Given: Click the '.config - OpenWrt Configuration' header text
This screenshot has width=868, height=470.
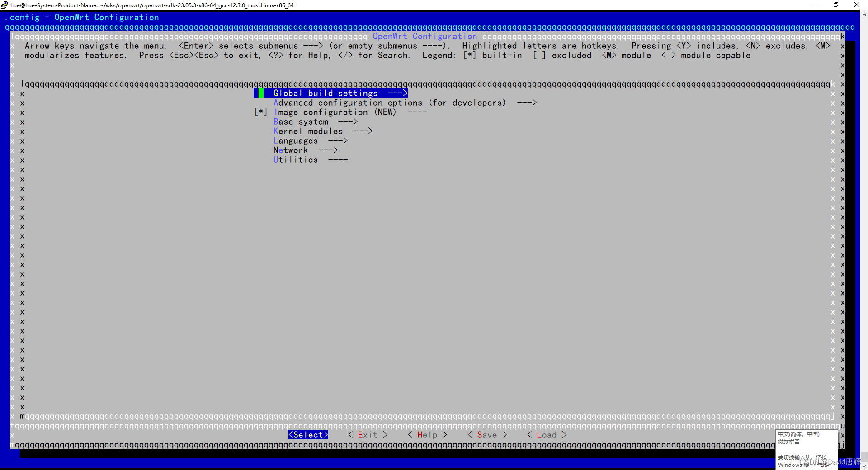Looking at the screenshot, I should point(82,17).
